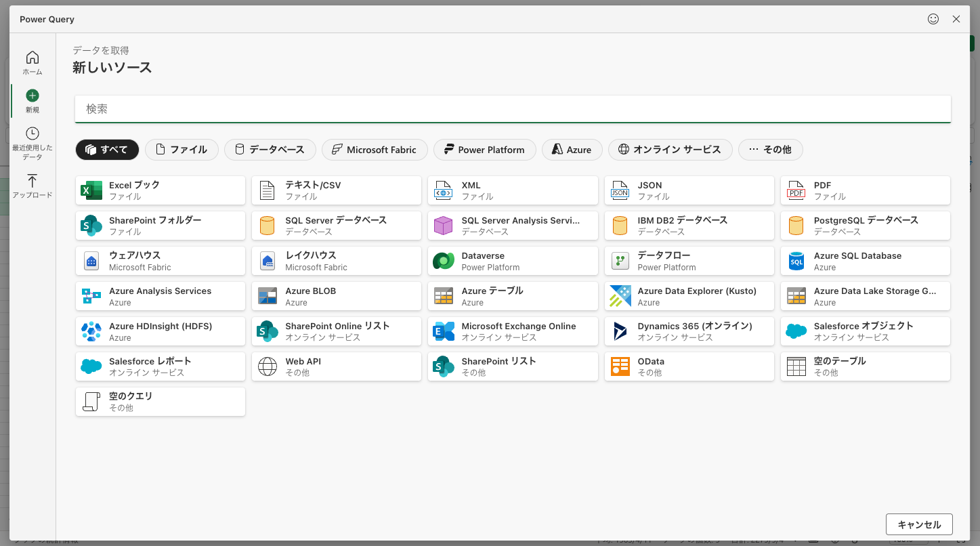Close the Power Query dialog
Viewport: 980px width, 546px height.
click(x=956, y=19)
